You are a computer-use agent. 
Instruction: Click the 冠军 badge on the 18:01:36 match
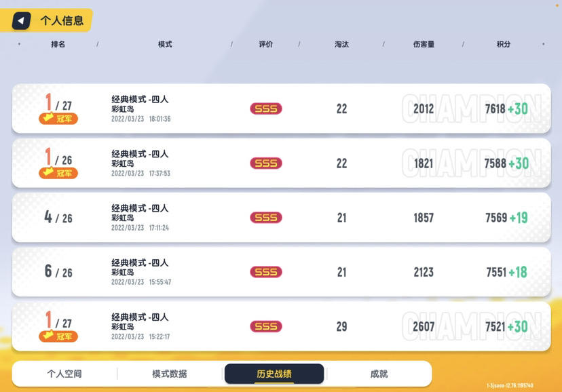pos(58,119)
